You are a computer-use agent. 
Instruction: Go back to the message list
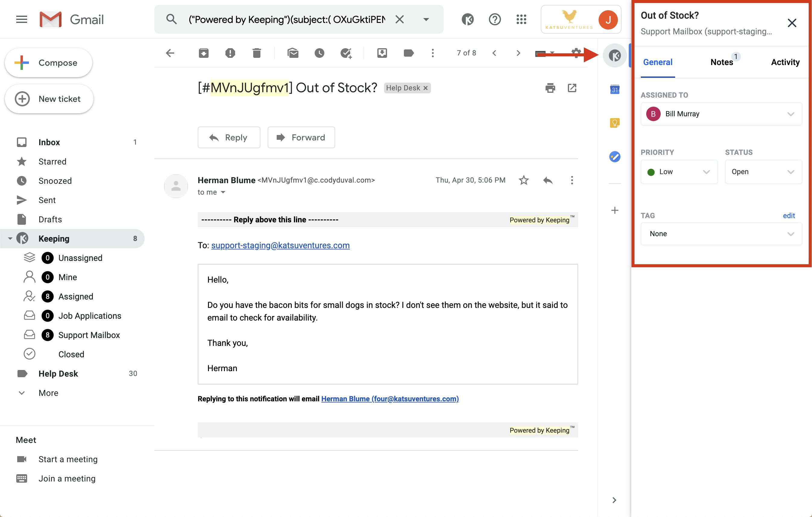coord(170,53)
